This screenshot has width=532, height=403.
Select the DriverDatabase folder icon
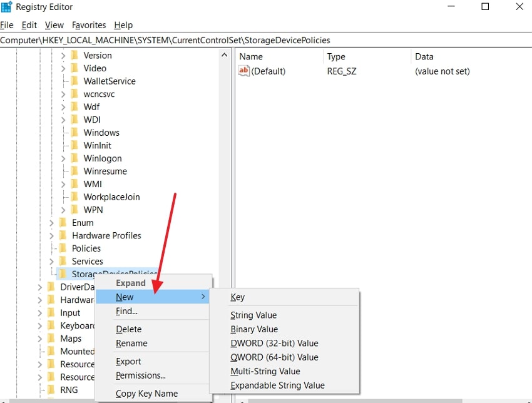click(x=51, y=287)
